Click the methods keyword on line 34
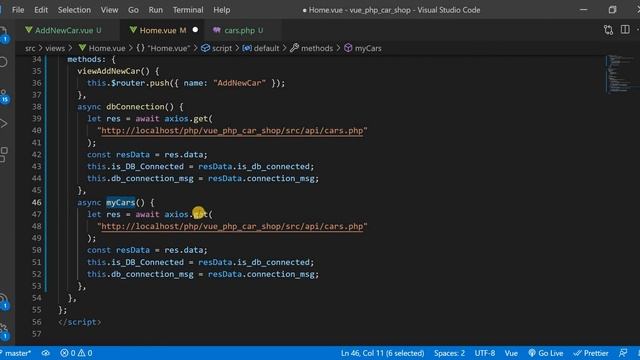The image size is (640, 360). click(84, 59)
